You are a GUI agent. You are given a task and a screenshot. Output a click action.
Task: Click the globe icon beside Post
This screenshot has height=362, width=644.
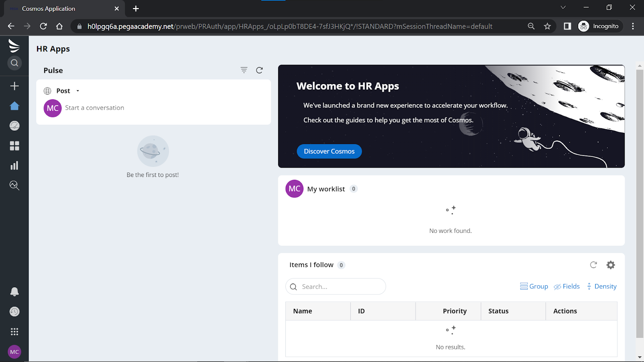pyautogui.click(x=47, y=91)
